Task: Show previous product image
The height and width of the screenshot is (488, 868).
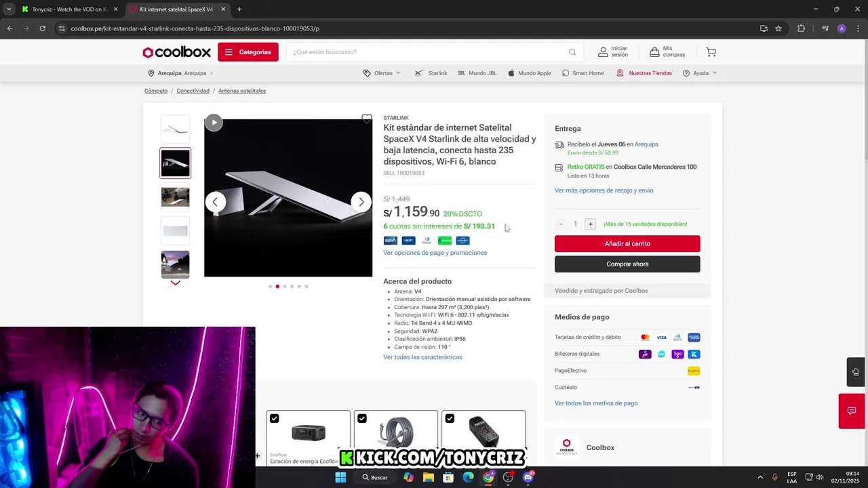Action: [x=215, y=202]
